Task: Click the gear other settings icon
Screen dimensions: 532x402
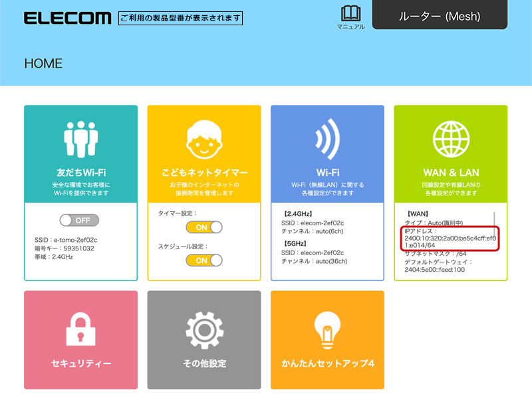Action: (204, 330)
